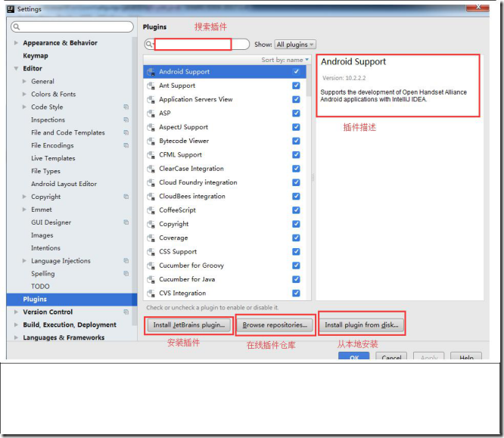Open the Show All plugins dropdown
This screenshot has width=504, height=438.
pyautogui.click(x=295, y=45)
